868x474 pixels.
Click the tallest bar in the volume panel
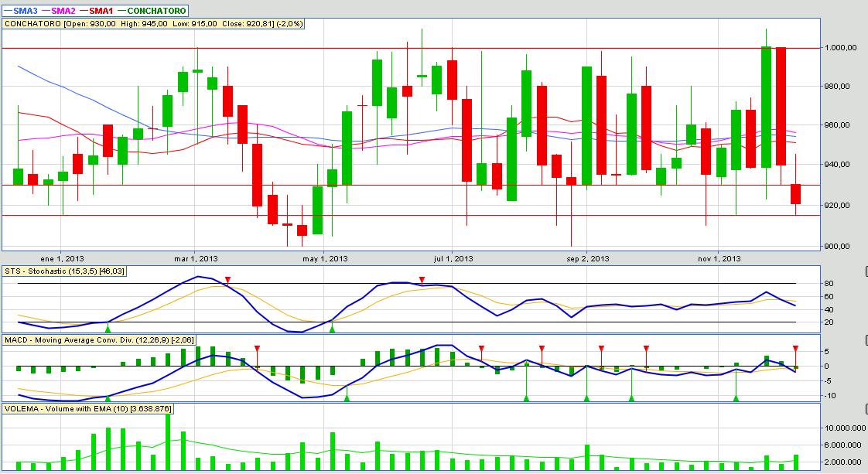(168, 442)
